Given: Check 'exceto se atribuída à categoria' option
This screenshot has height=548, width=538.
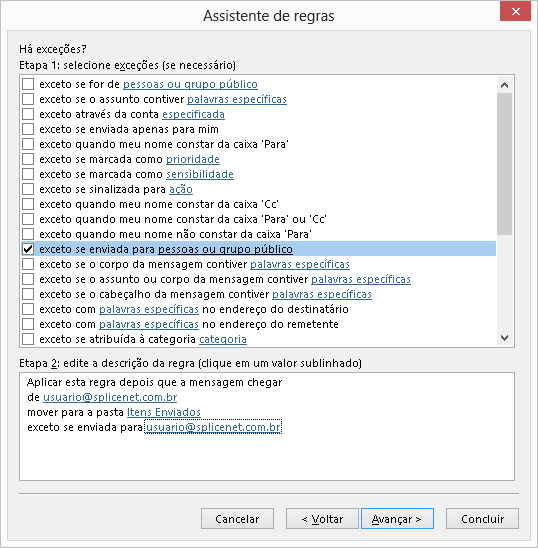Looking at the screenshot, I should click(x=28, y=339).
